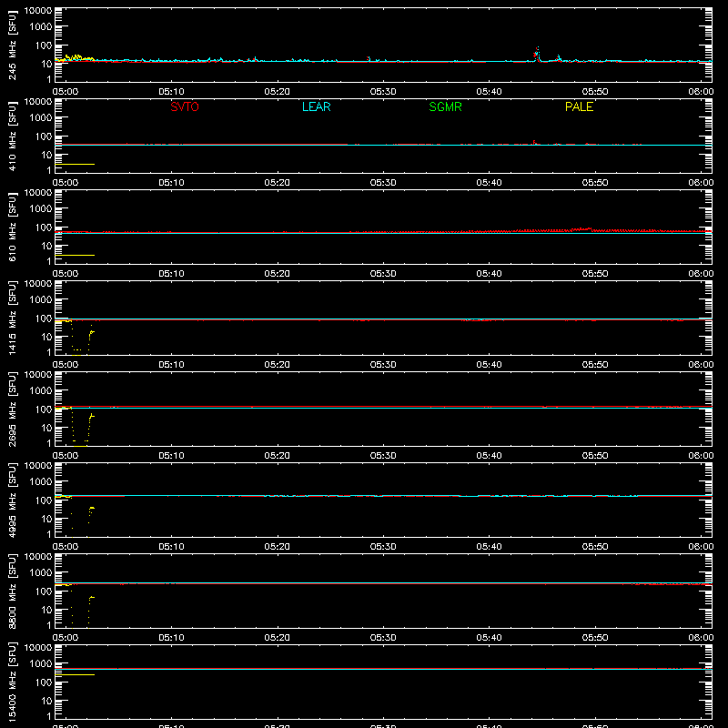Click the 05:40 time label under 610 MHz plot
728x728 pixels.
tap(489, 274)
